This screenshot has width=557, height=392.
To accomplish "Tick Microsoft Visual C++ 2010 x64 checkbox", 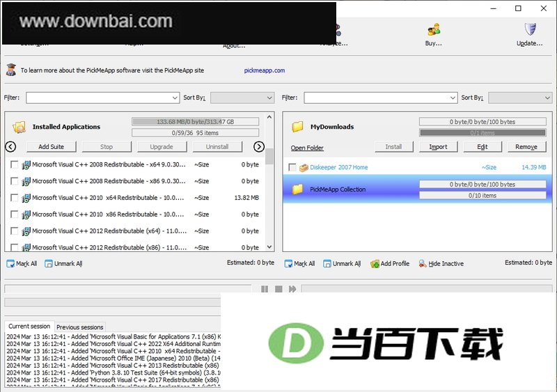I will (14, 198).
